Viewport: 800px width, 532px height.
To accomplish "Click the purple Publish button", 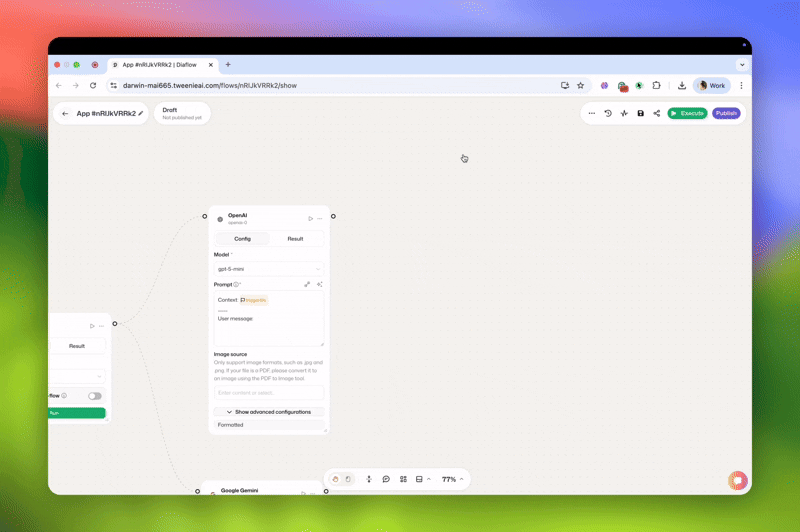I will click(726, 113).
